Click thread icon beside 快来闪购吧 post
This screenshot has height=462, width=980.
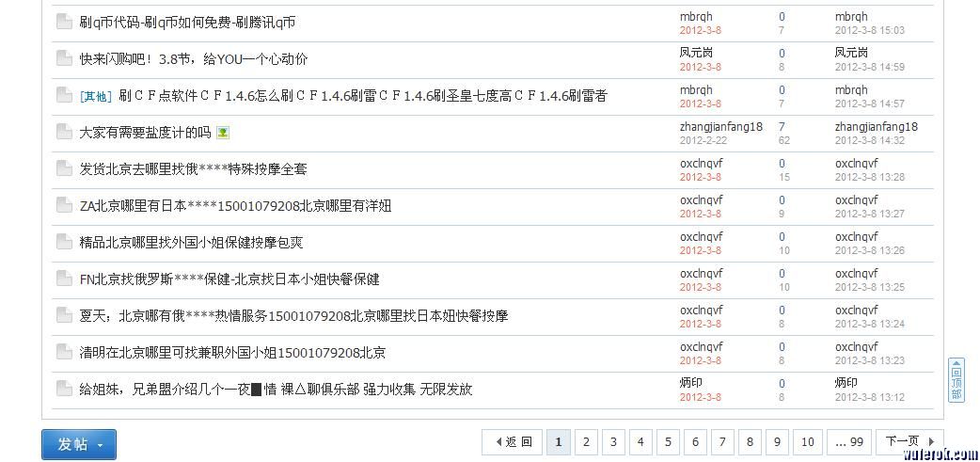(64, 58)
